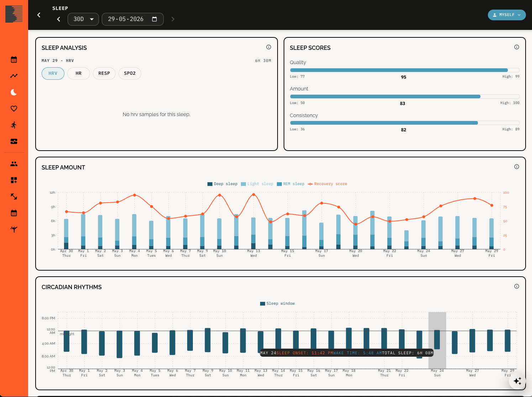Screen dimensions: 532x397
Task: Click the 29-05-2026 date field
Action: pos(133,19)
